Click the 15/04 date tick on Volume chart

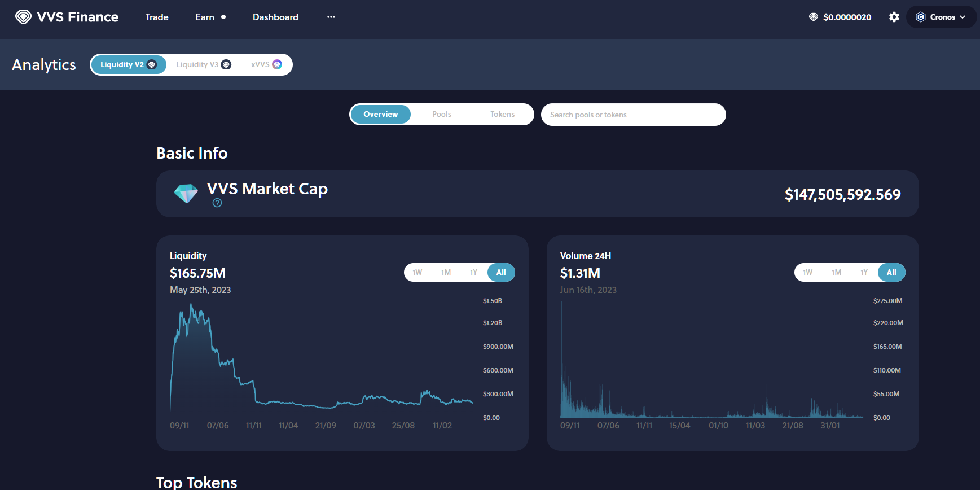(679, 425)
